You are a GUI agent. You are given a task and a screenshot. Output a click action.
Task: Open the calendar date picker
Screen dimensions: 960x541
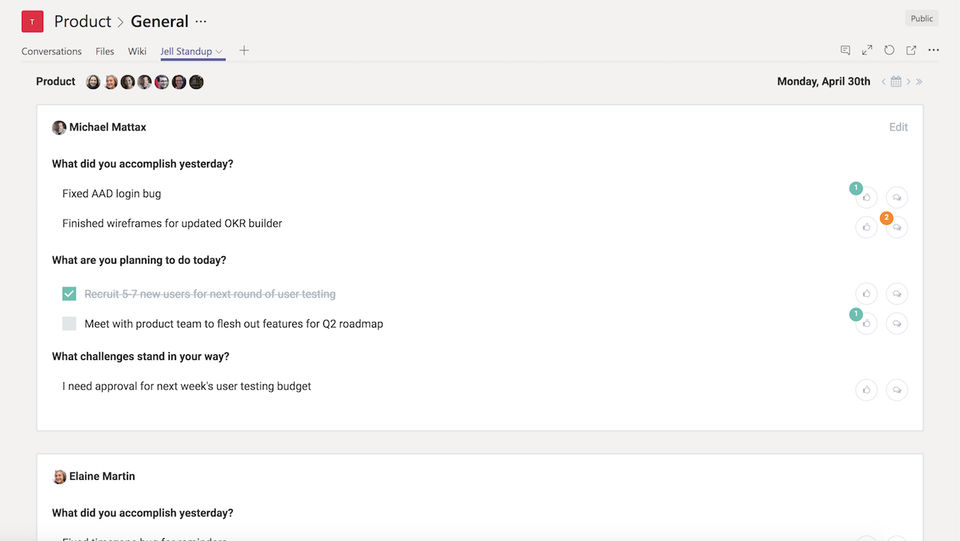(x=896, y=82)
